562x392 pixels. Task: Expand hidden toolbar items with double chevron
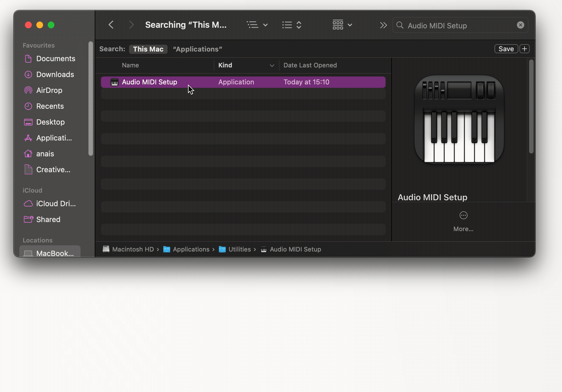(x=383, y=25)
